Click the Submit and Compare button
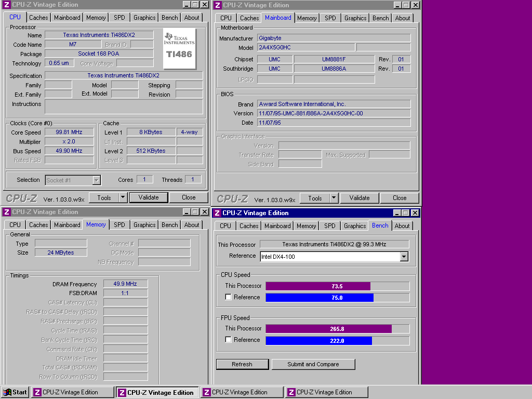 pyautogui.click(x=313, y=364)
